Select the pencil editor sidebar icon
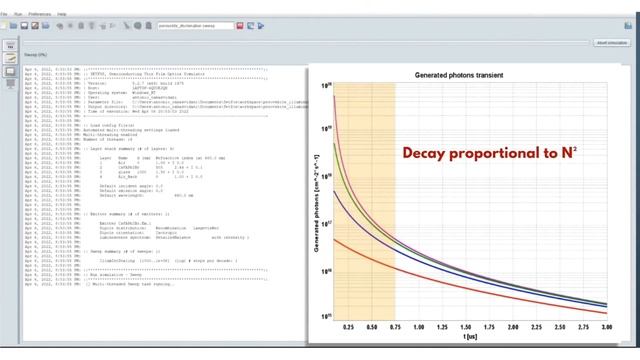640x360 pixels. click(11, 58)
